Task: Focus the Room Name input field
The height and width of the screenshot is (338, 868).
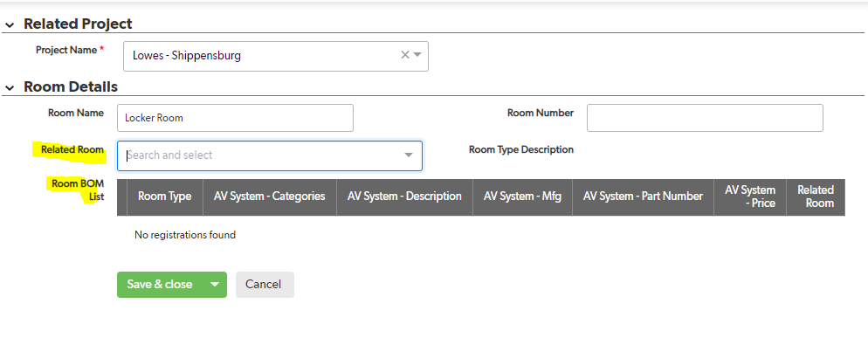Action: coord(235,118)
